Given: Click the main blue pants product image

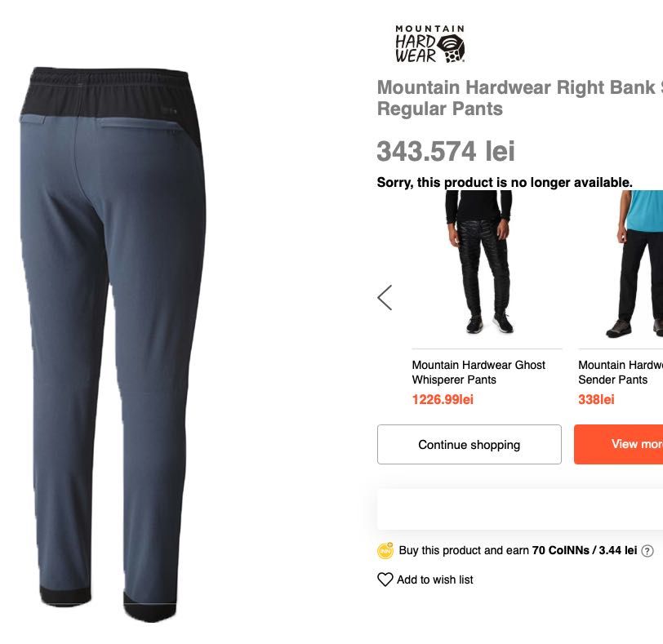Looking at the screenshot, I should tap(113, 344).
